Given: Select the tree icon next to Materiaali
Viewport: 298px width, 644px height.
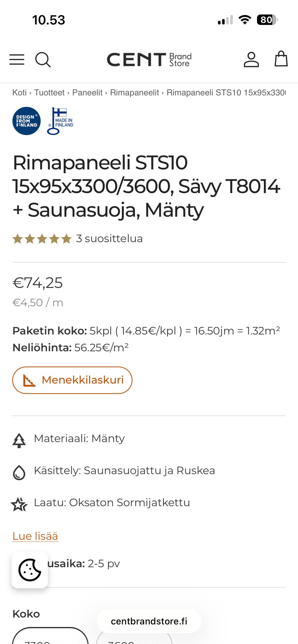Looking at the screenshot, I should (x=19, y=439).
